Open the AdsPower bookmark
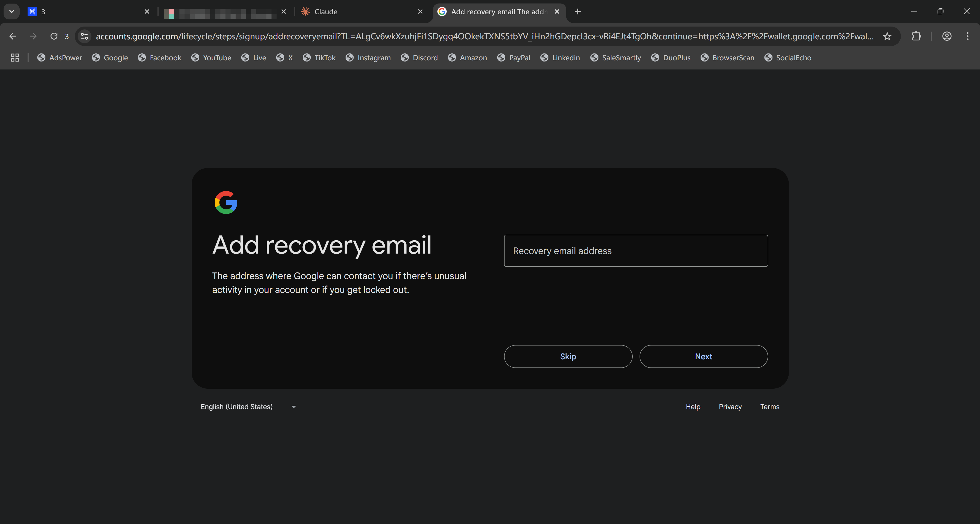Image resolution: width=980 pixels, height=524 pixels. (x=60, y=57)
